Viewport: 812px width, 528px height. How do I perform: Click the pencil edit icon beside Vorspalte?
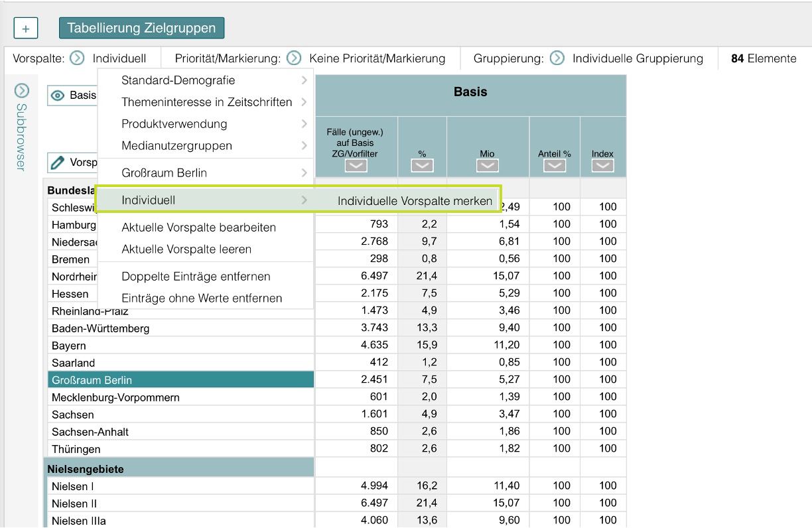pos(59,162)
